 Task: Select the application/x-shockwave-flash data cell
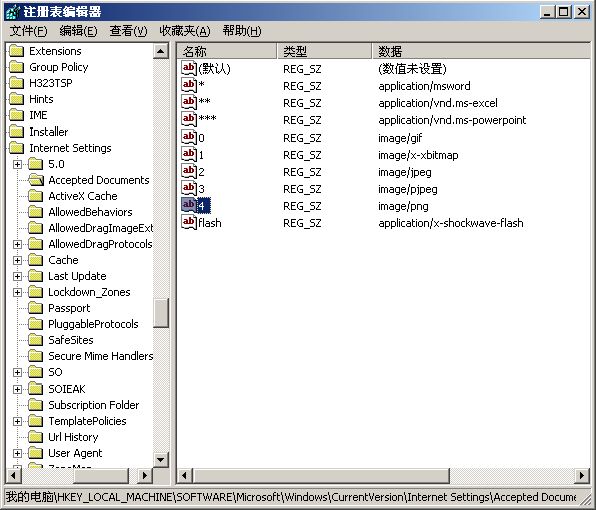click(451, 223)
